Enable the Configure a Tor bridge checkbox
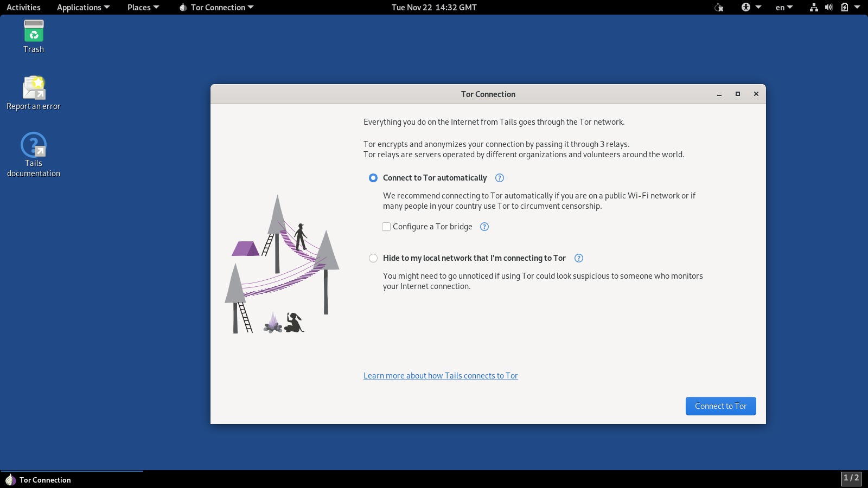This screenshot has height=488, width=868. click(386, 227)
